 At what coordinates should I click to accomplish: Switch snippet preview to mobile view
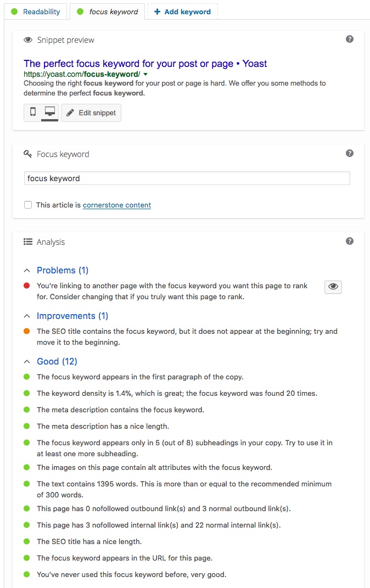click(33, 112)
